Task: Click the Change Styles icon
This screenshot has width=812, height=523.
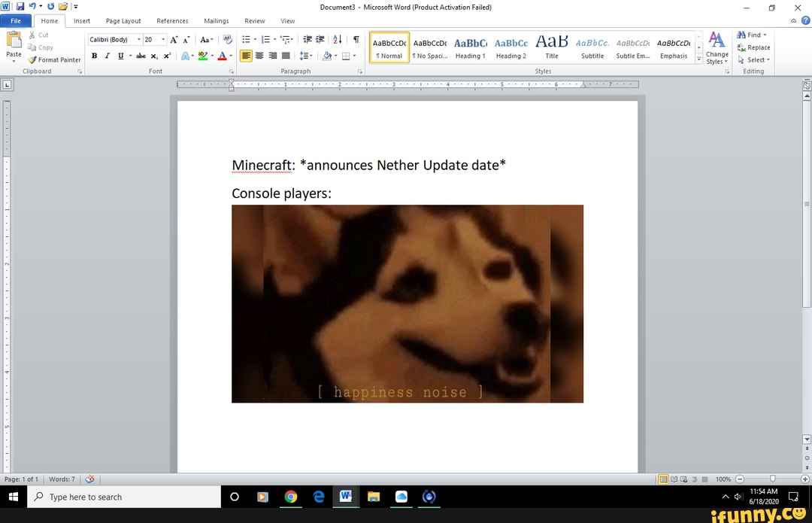Action: [x=717, y=47]
